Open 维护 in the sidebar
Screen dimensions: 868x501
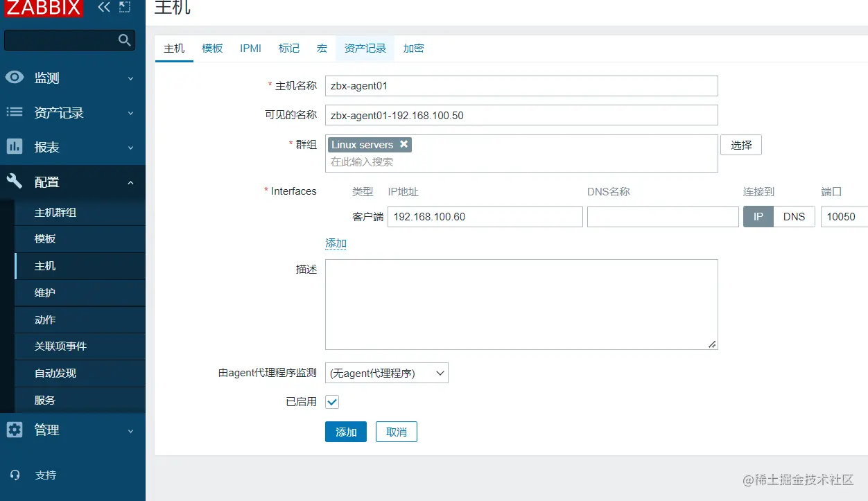click(80, 293)
